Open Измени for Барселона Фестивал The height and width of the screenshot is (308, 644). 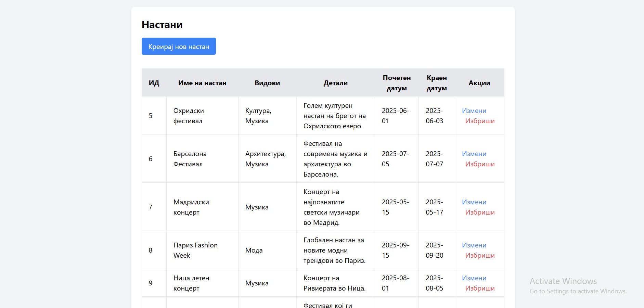474,154
